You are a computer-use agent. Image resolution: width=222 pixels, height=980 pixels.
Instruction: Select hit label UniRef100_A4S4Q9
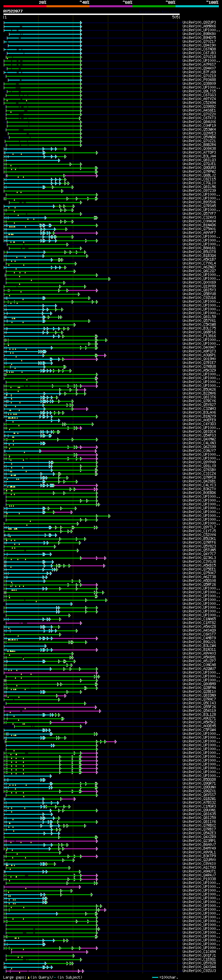coord(199,631)
